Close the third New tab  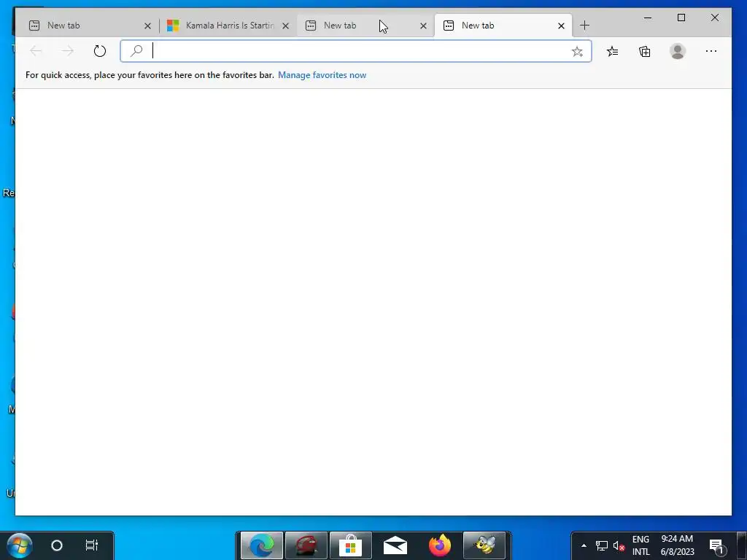coord(423,26)
